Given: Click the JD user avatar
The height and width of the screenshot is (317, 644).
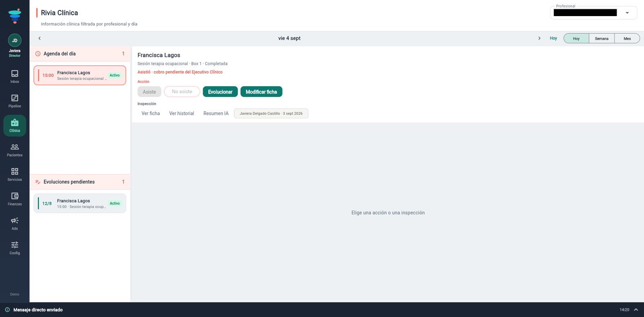Looking at the screenshot, I should (x=14, y=40).
